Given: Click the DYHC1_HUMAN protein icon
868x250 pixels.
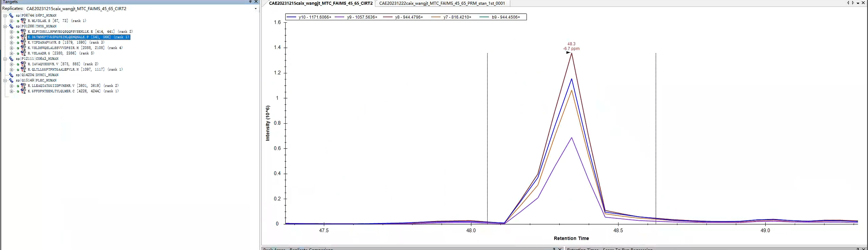Looking at the screenshot, I should coord(11,75).
